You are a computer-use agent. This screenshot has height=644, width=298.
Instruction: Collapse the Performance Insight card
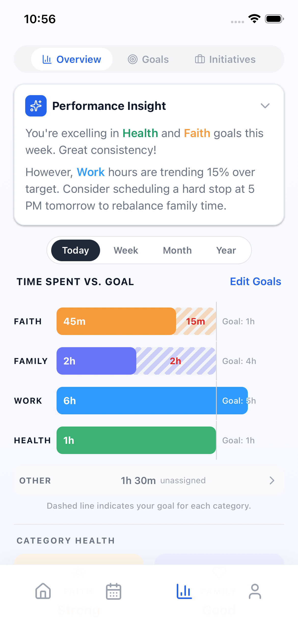(265, 106)
